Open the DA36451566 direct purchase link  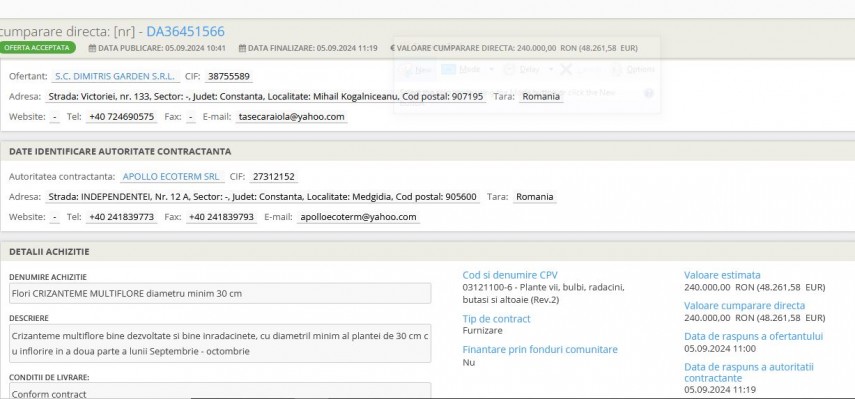185,32
